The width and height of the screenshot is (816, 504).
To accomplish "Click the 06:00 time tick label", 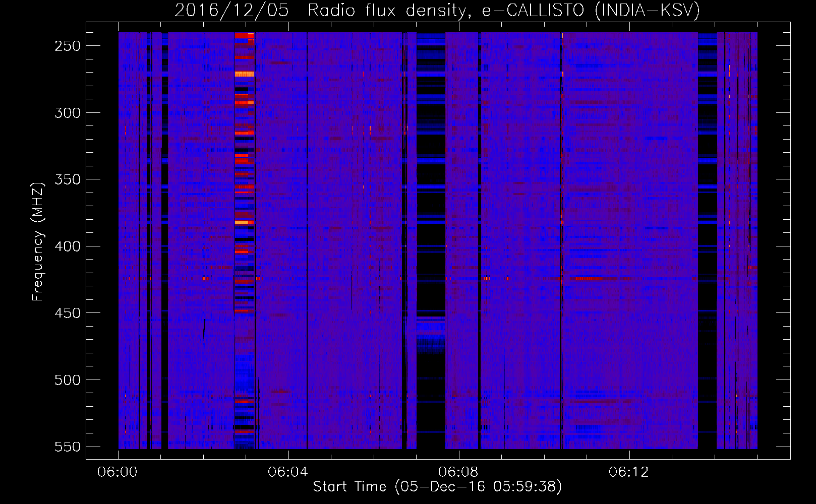I will pos(118,472).
